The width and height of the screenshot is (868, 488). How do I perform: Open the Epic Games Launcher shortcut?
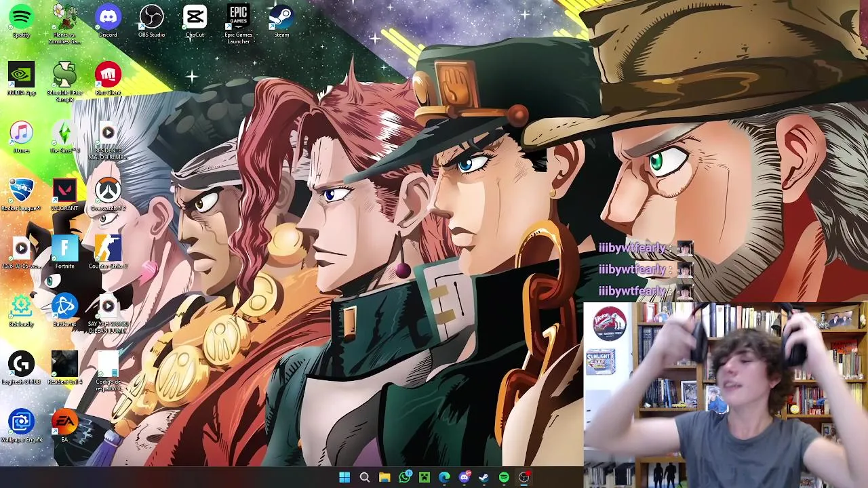tap(238, 24)
